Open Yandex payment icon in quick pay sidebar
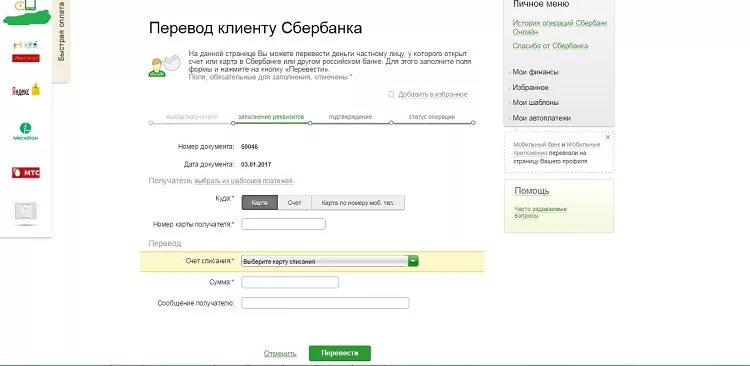Viewport: 750px width, 366px height. tap(26, 89)
